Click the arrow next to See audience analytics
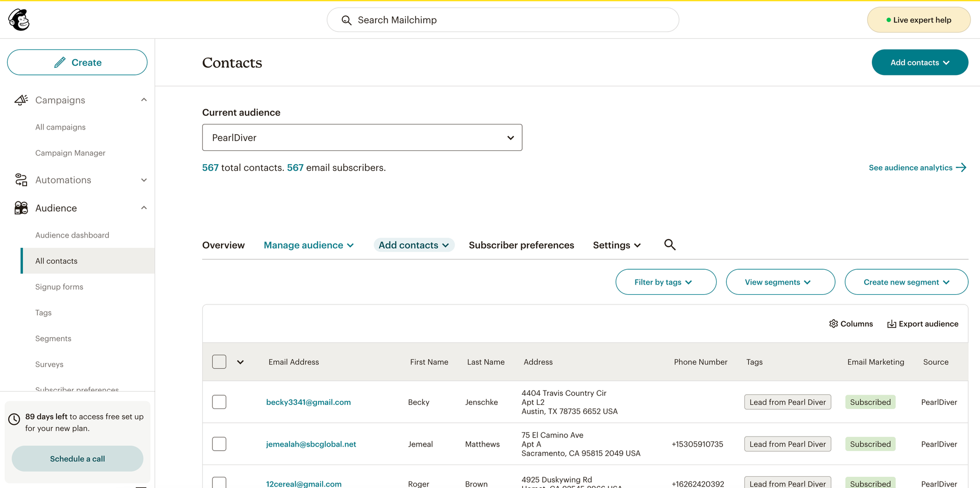Viewport: 980px width, 488px height. coord(961,168)
